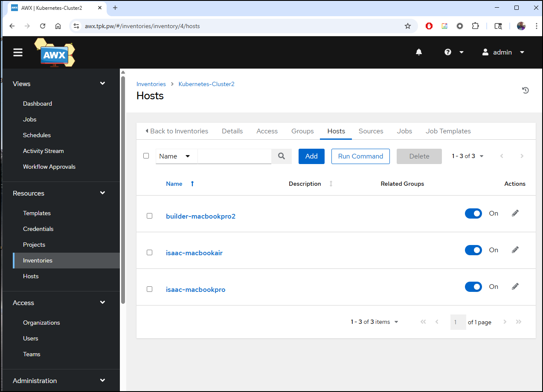The image size is (543, 392).
Task: Click the browser profile avatar
Action: click(x=521, y=26)
